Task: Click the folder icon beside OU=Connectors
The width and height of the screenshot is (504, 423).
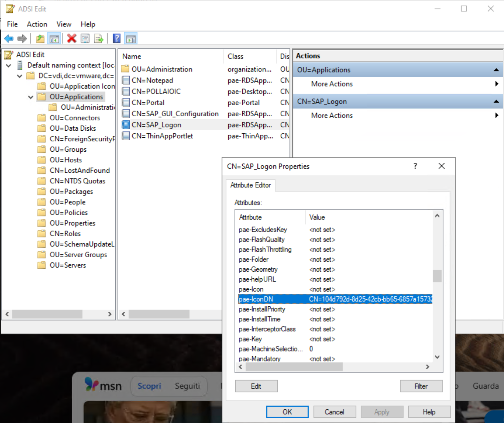Action: point(42,118)
